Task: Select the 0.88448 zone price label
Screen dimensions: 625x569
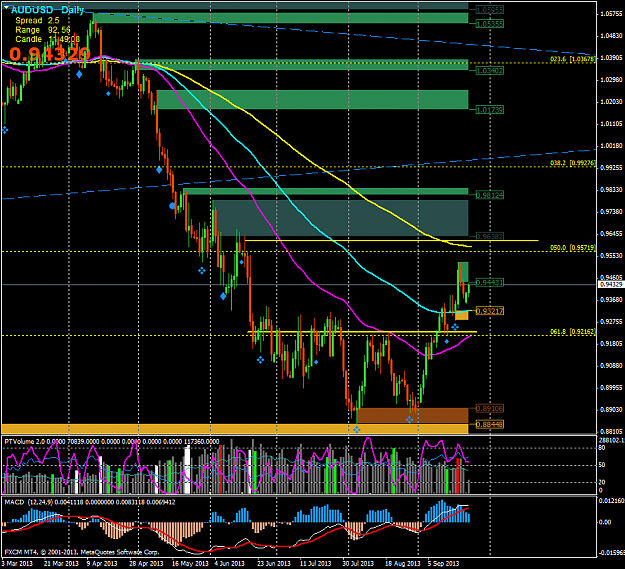Action: coord(490,425)
